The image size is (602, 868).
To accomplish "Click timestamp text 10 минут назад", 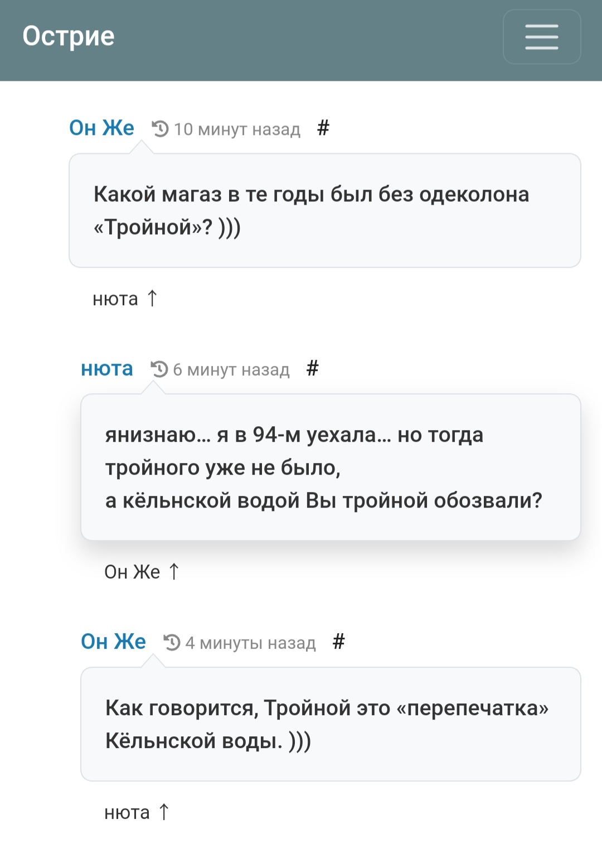I will coord(237,129).
